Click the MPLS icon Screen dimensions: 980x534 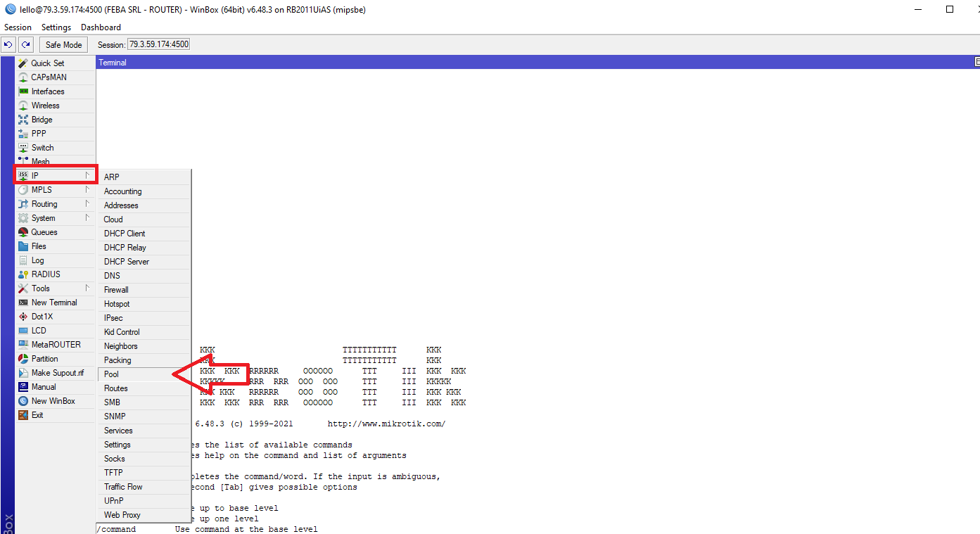tap(23, 190)
